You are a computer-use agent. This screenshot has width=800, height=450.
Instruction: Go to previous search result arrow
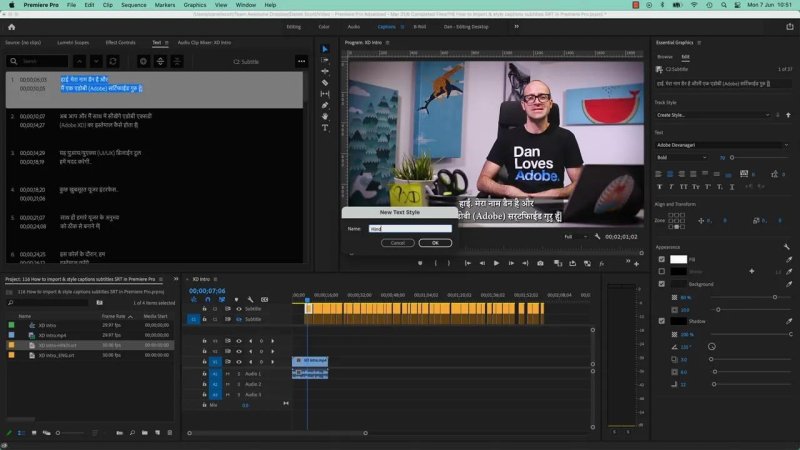(x=80, y=61)
